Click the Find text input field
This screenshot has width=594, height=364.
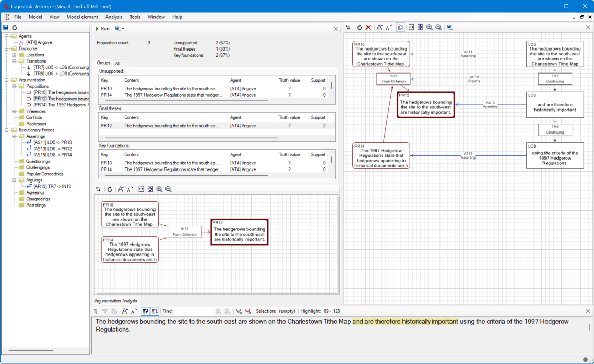point(193,311)
